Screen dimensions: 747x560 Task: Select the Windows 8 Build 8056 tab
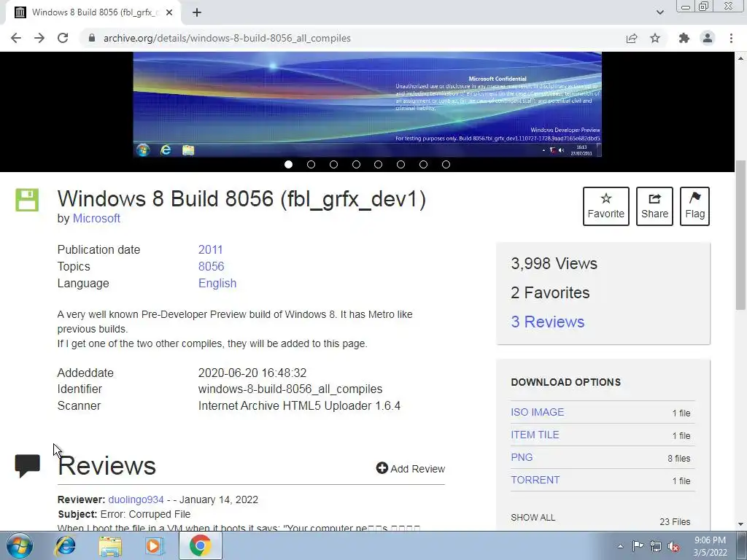tap(93, 12)
